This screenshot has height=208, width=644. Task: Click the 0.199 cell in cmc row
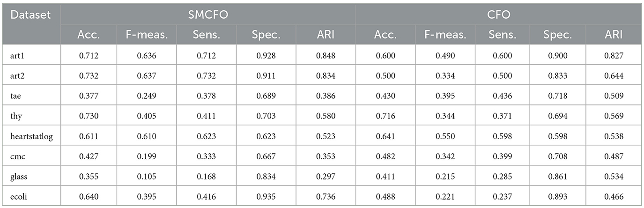pos(148,156)
